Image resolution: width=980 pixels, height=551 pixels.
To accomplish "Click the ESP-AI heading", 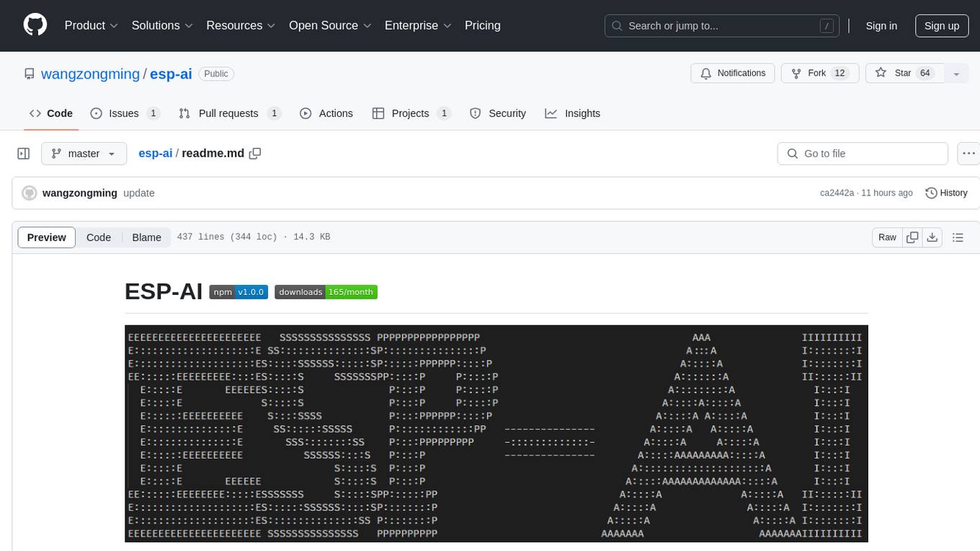I will click(x=164, y=292).
